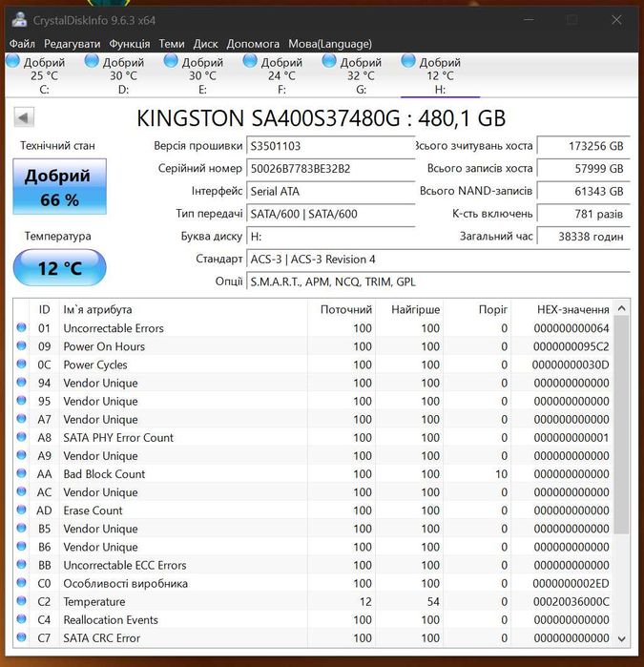644x667 pixels.
Task: Click power on hours value 38338 годин
Action: coord(584,236)
